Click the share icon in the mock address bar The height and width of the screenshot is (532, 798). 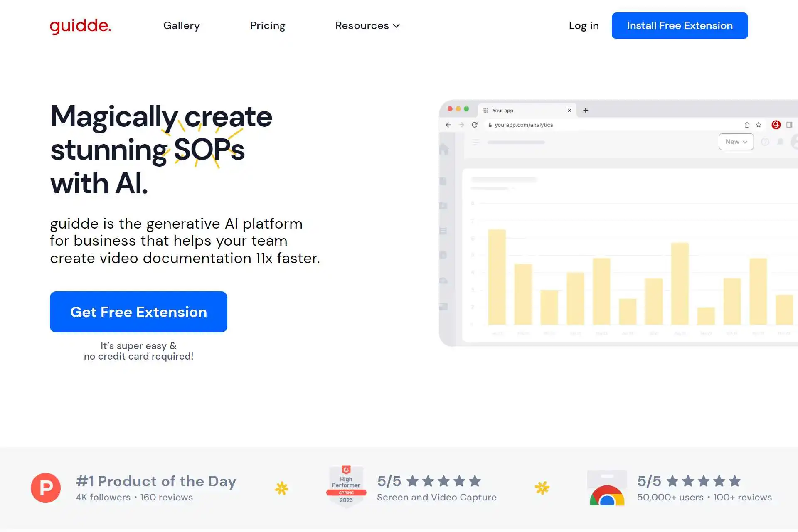(747, 125)
